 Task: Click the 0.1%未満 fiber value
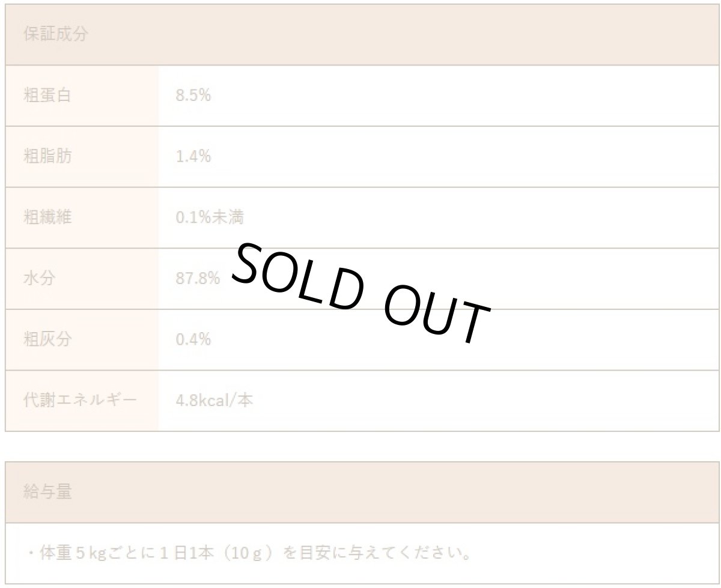209,217
